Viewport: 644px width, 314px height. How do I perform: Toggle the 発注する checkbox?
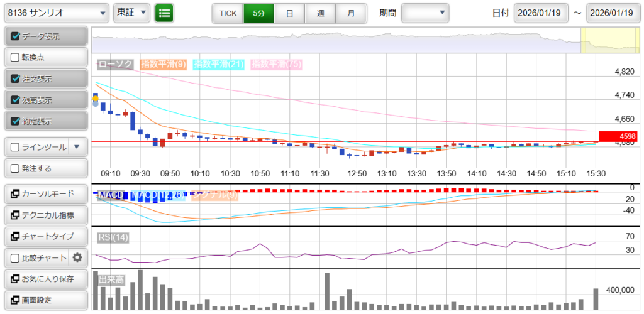(16, 168)
